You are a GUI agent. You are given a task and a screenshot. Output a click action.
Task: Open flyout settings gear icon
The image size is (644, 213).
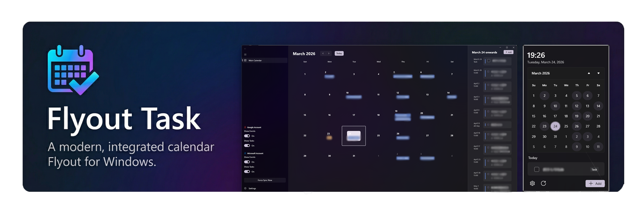(x=532, y=183)
